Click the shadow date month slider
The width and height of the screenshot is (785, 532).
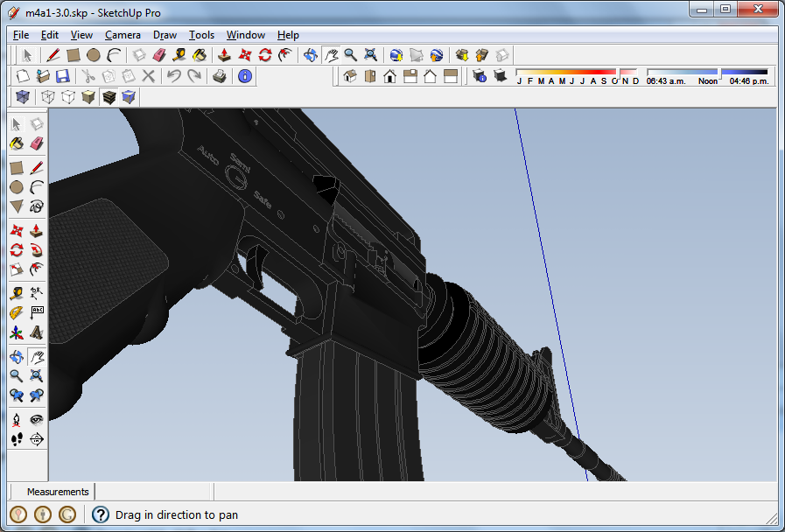tap(577, 72)
